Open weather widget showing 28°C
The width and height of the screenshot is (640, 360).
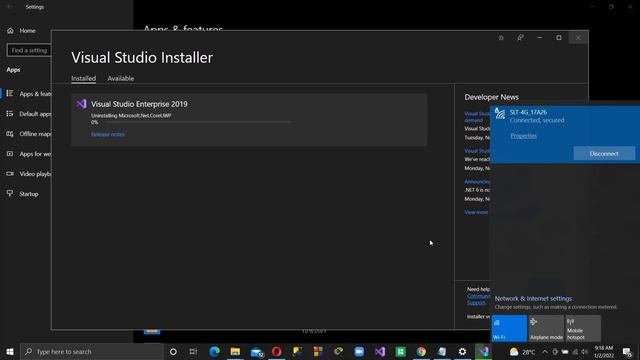522,352
